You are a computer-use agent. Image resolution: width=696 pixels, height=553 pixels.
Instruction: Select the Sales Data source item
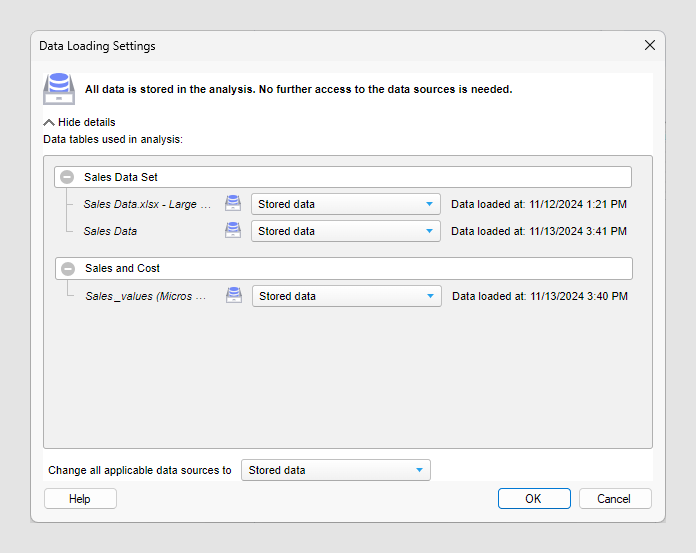tap(110, 231)
